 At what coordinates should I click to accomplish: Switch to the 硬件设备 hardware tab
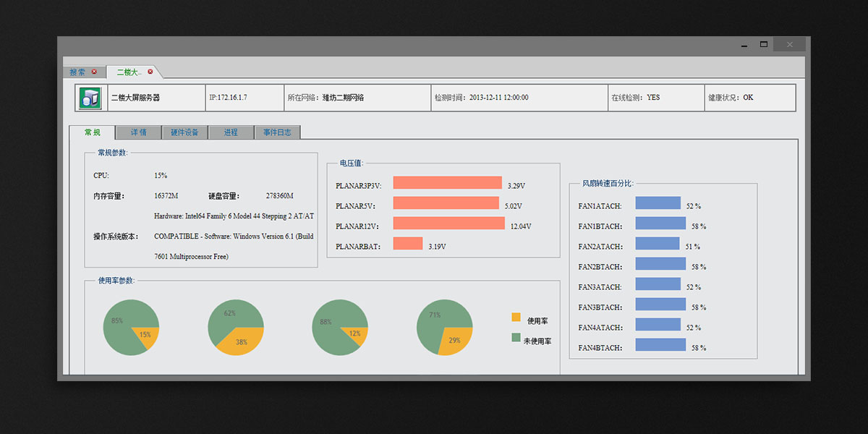pyautogui.click(x=184, y=133)
